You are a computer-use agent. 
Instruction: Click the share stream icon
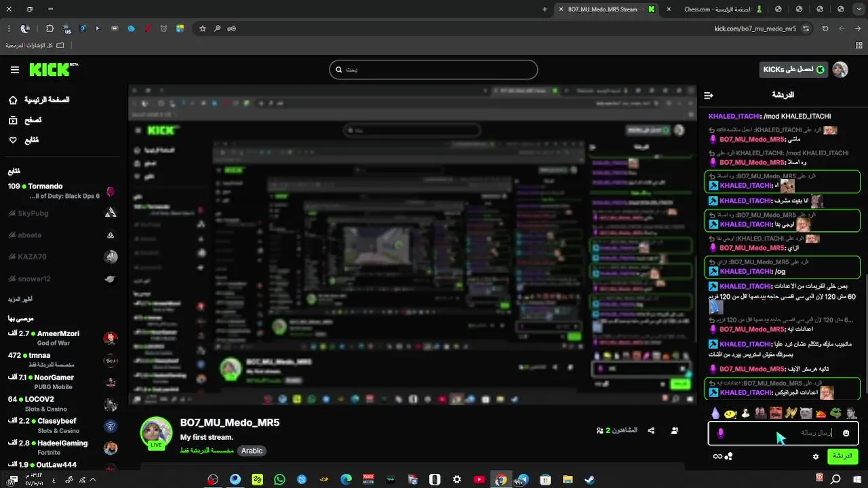tap(651, 430)
